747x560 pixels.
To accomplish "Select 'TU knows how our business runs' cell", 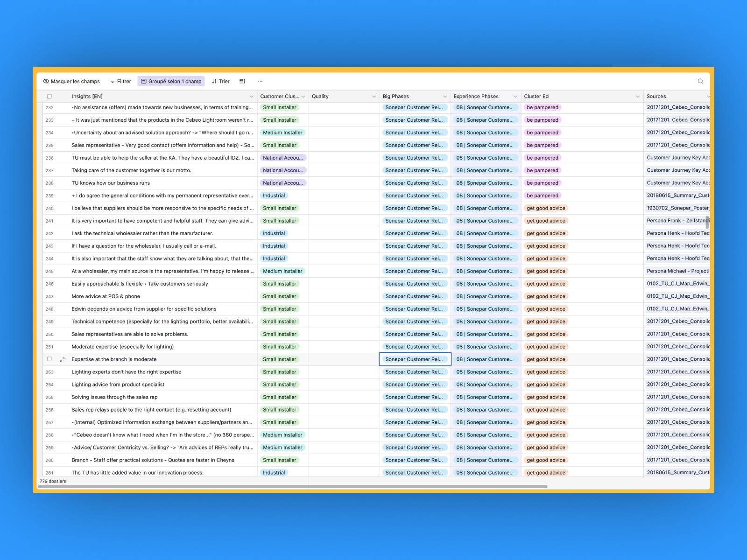I will pyautogui.click(x=164, y=183).
